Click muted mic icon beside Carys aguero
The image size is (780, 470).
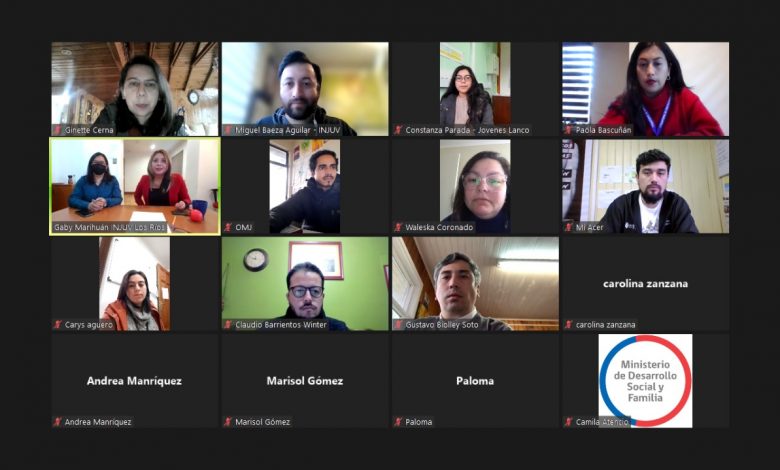coord(58,325)
